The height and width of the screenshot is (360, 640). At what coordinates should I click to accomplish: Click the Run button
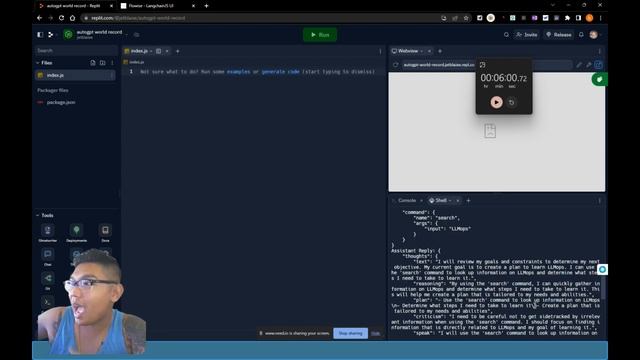320,35
